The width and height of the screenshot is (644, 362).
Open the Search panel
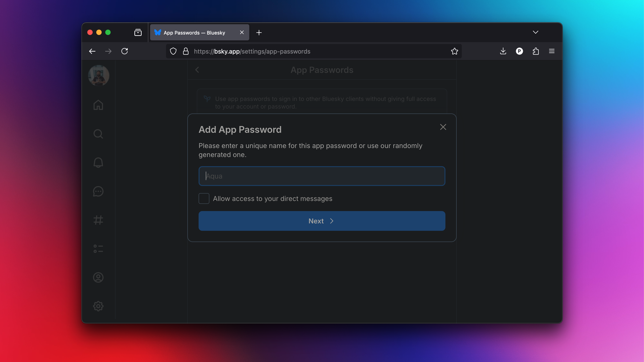98,133
